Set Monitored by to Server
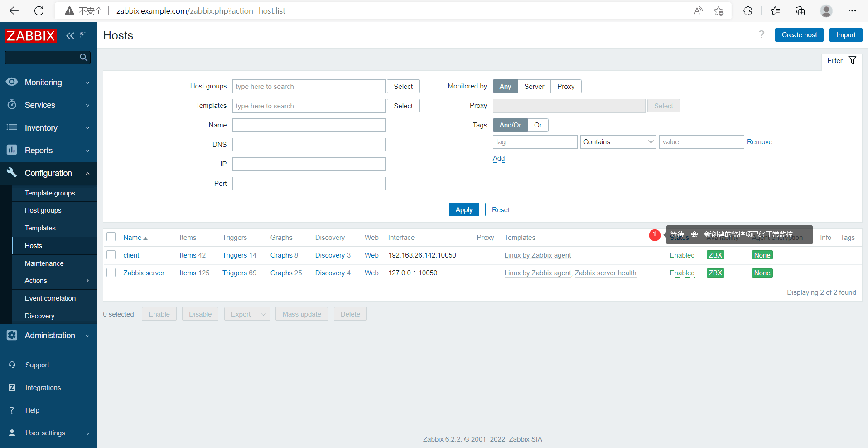The image size is (868, 448). pyautogui.click(x=534, y=86)
